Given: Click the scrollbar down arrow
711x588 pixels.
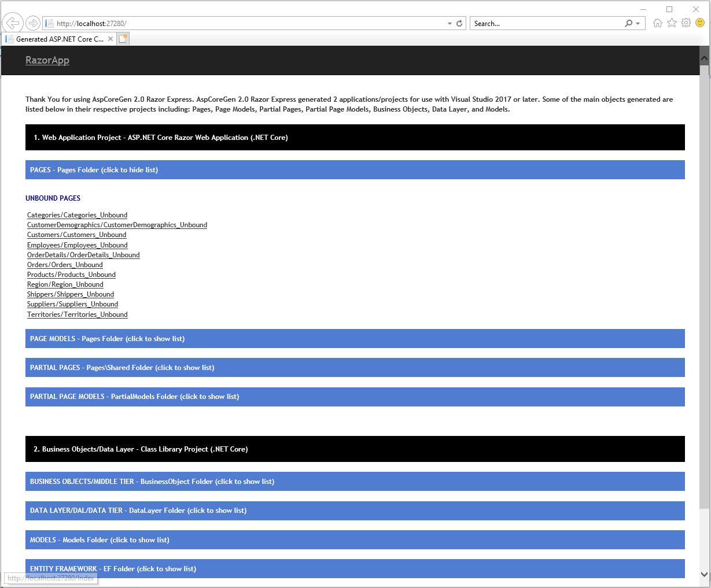Looking at the screenshot, I should (x=704, y=574).
